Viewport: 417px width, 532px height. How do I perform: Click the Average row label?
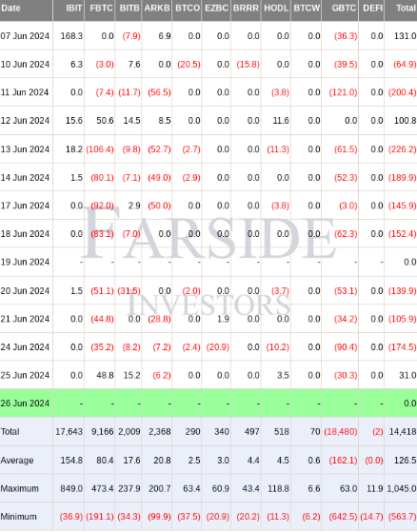click(x=17, y=461)
